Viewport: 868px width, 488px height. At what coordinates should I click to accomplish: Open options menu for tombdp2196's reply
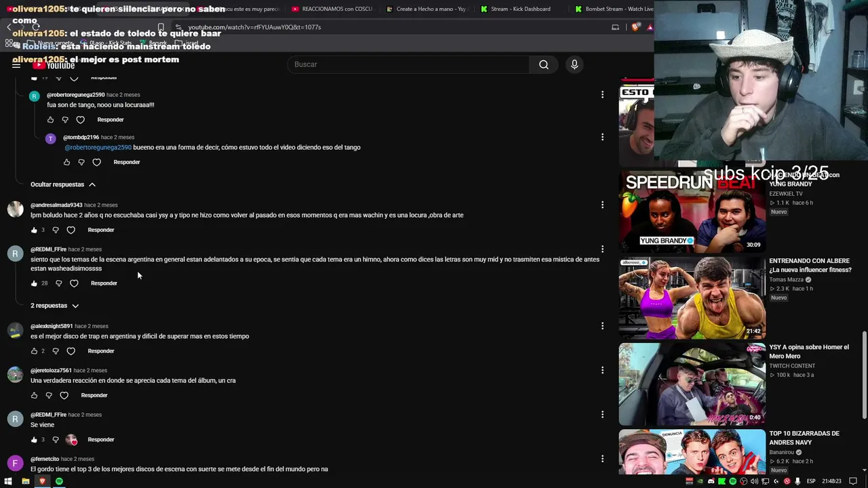pos(602,137)
